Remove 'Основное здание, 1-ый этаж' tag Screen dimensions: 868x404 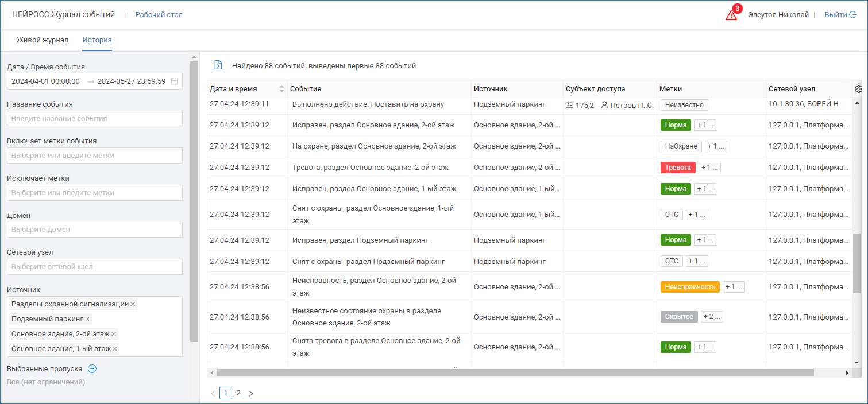(115, 349)
